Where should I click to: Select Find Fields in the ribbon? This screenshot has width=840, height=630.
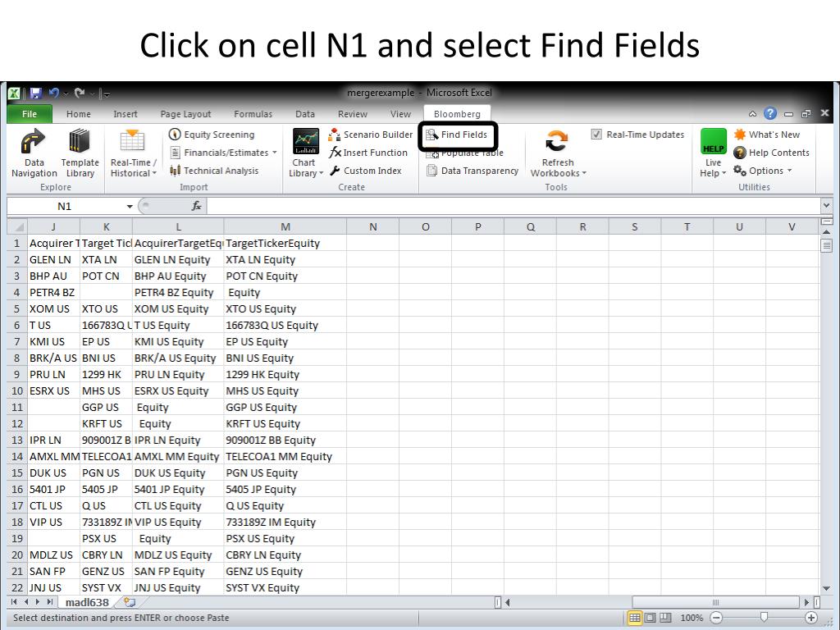(457, 135)
